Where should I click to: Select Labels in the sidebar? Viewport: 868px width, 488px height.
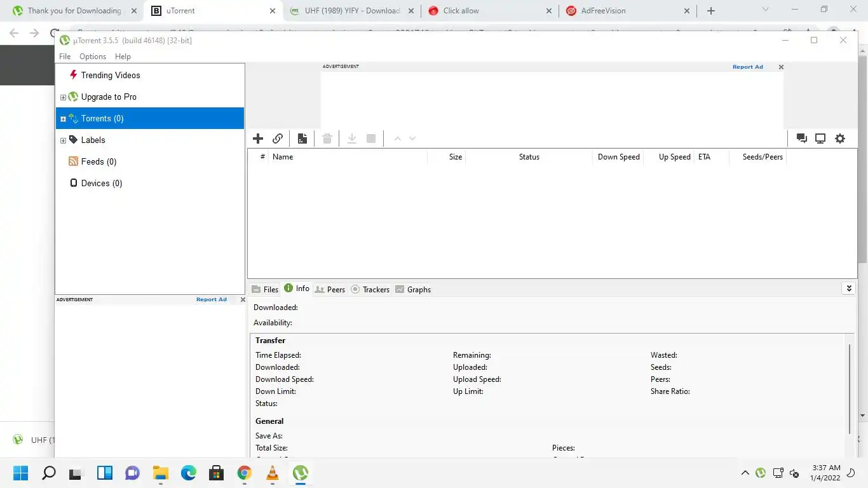[93, 140]
